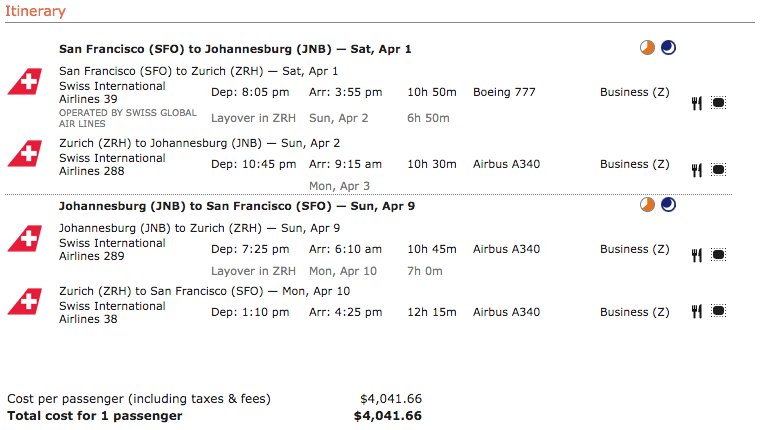
Task: Click the San Francisco to Johannesburg header
Action: click(x=235, y=49)
